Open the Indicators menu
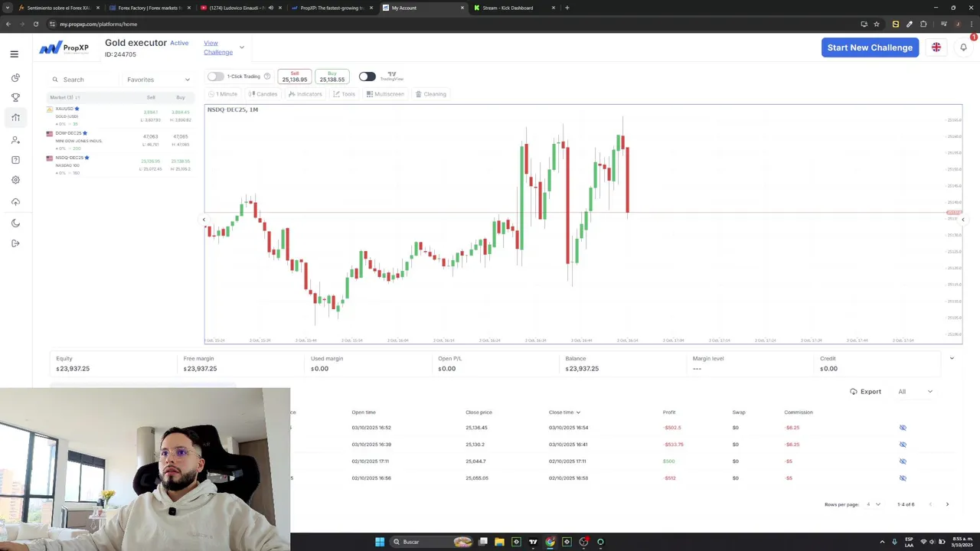Image resolution: width=980 pixels, height=551 pixels. (x=305, y=94)
